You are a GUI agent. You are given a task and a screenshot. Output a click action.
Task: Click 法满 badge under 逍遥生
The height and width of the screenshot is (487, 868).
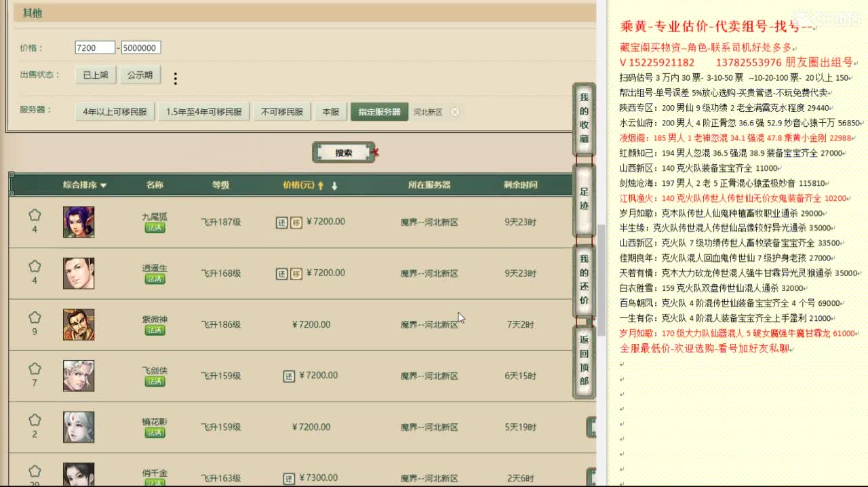tap(155, 279)
